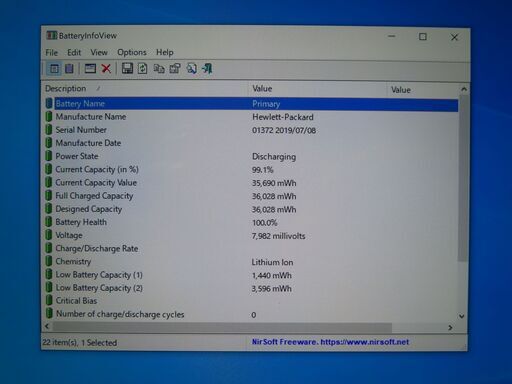Open the Edit menu
The height and width of the screenshot is (384, 512).
(74, 52)
